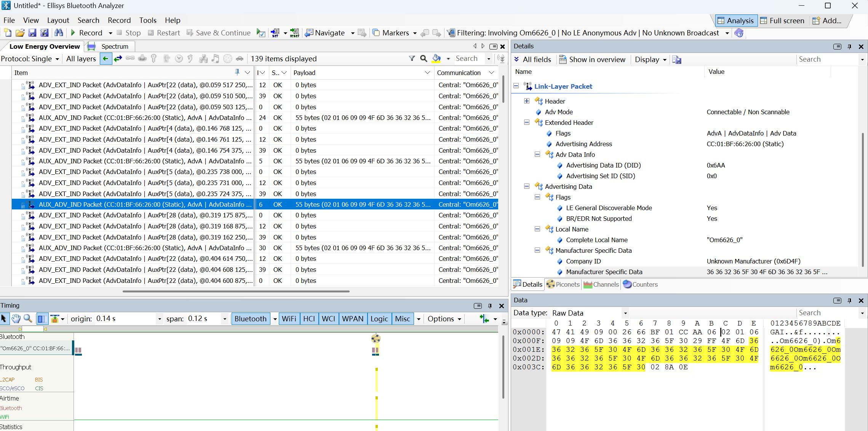Collapse the Manufacturer Specific Data node

point(537,250)
